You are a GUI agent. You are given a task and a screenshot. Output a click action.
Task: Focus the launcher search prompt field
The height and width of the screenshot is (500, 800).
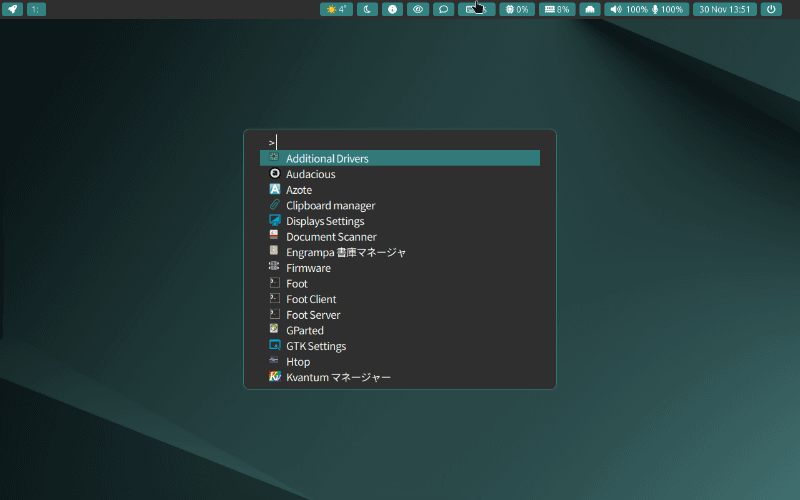point(400,142)
